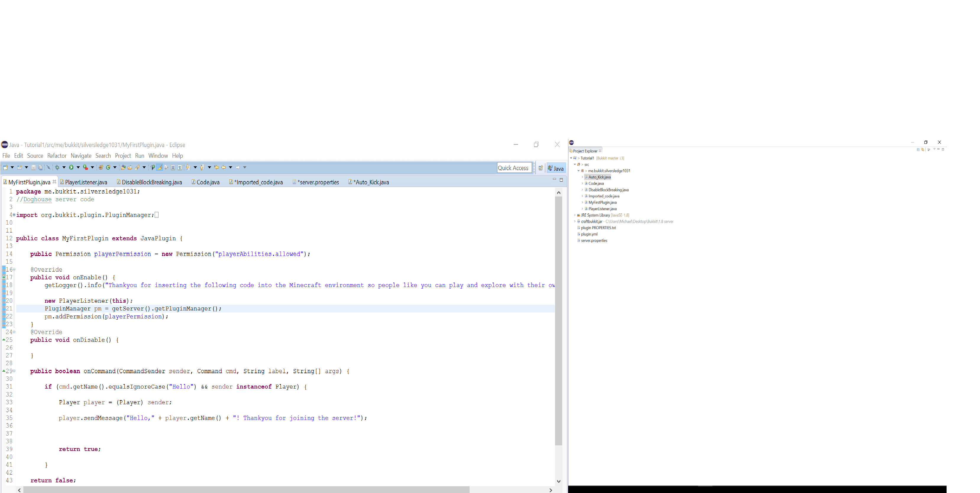Toggle Skip All Breakpoints
Viewport: 980px width, 493px height.
click(x=49, y=168)
